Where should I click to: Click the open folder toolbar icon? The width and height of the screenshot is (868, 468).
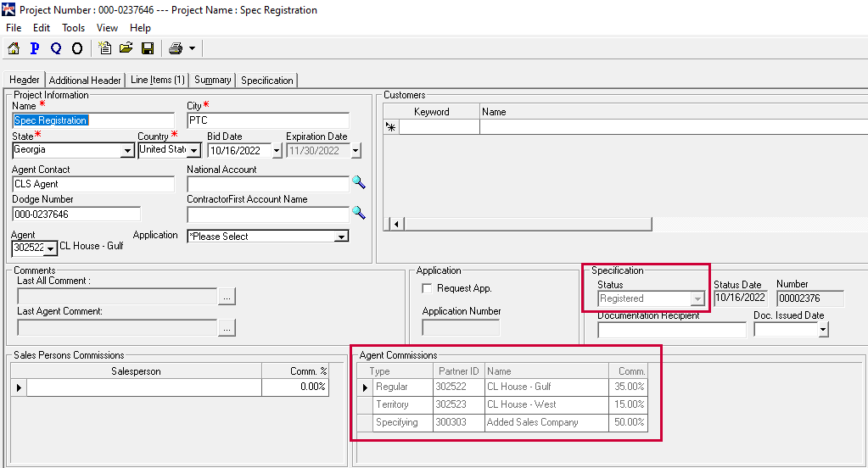click(126, 48)
